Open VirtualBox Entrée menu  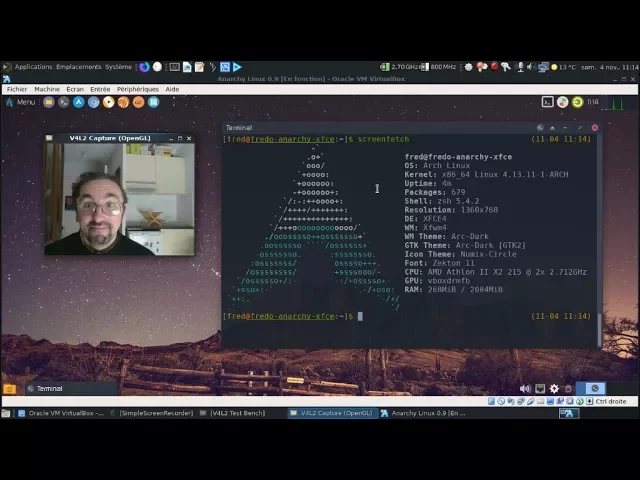[x=100, y=89]
